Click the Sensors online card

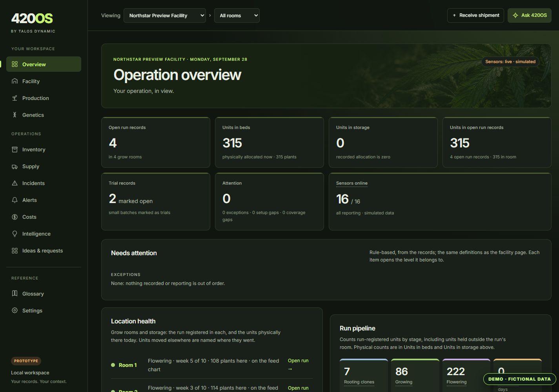click(x=440, y=201)
